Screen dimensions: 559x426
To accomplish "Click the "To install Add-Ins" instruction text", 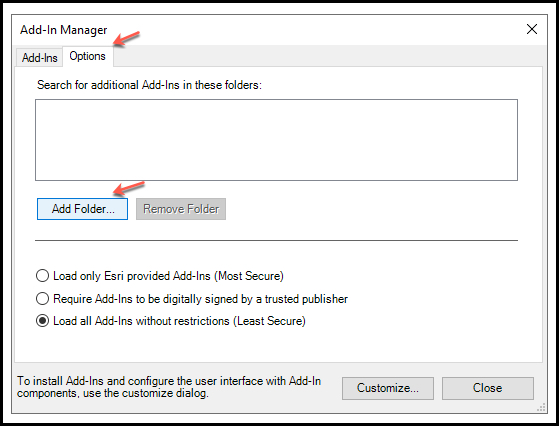I will 169,387.
